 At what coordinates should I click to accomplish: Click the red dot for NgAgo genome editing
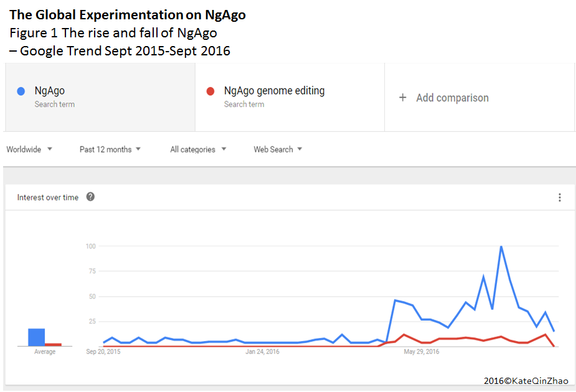click(210, 90)
